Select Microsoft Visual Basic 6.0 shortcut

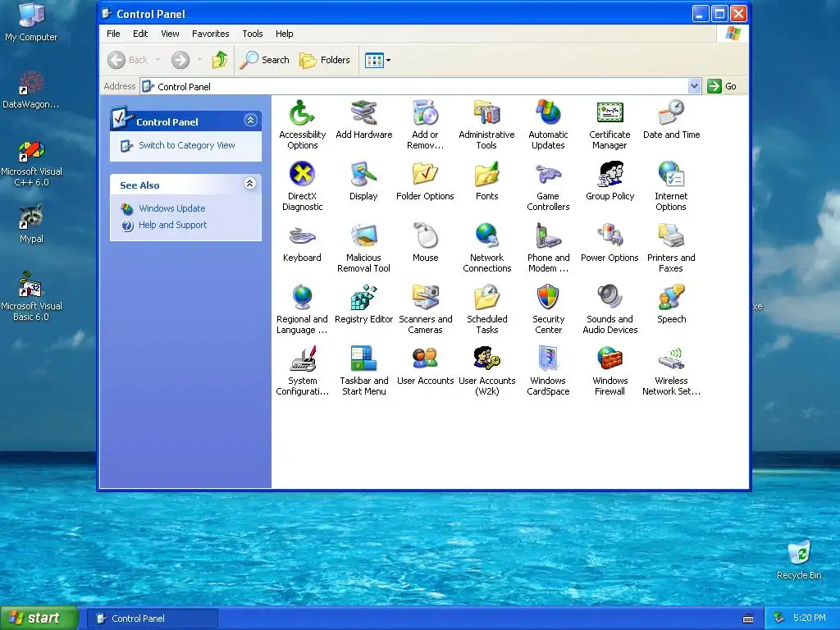click(31, 296)
